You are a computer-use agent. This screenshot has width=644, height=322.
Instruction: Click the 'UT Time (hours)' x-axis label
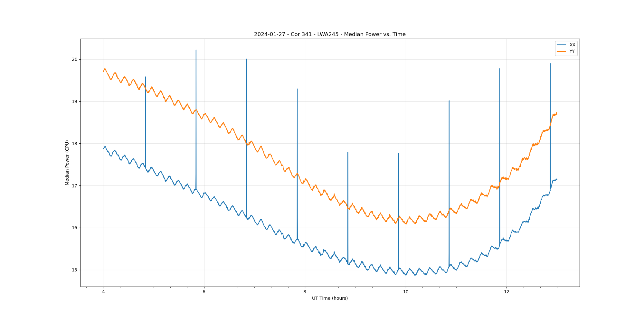pyautogui.click(x=330, y=298)
